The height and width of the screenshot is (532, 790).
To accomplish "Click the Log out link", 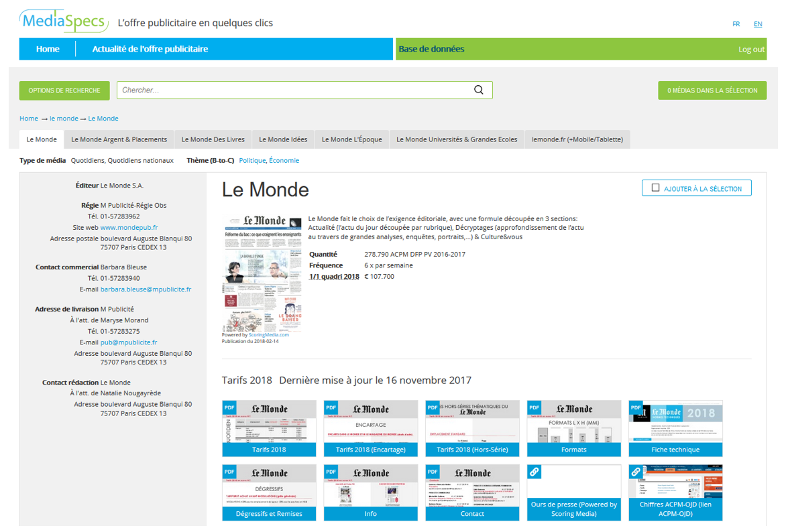I will [751, 50].
